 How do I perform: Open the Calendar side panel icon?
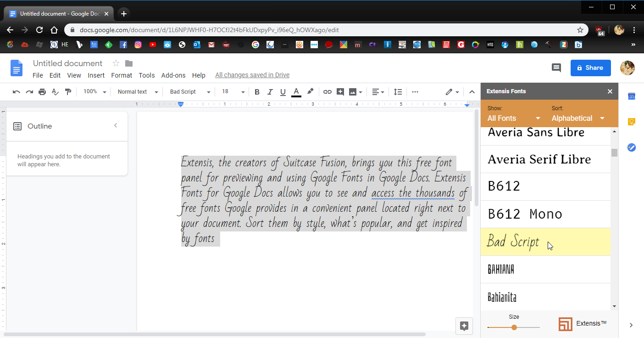631,96
